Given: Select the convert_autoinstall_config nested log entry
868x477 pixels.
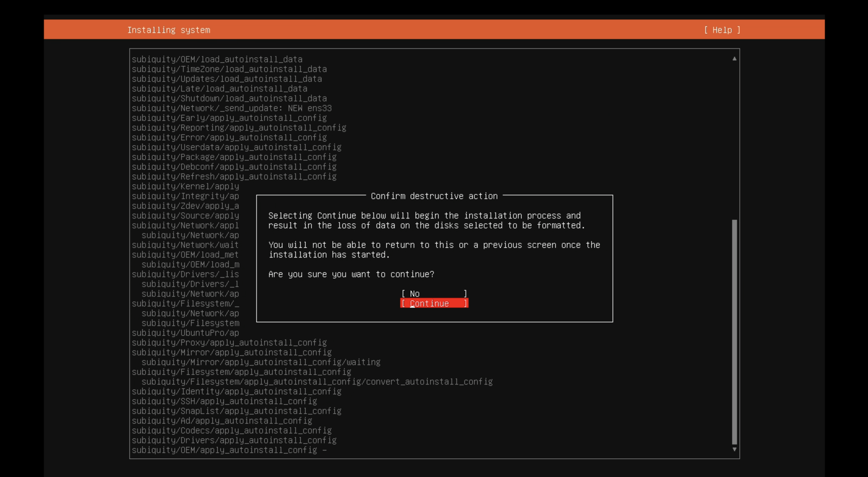Looking at the screenshot, I should [317, 382].
